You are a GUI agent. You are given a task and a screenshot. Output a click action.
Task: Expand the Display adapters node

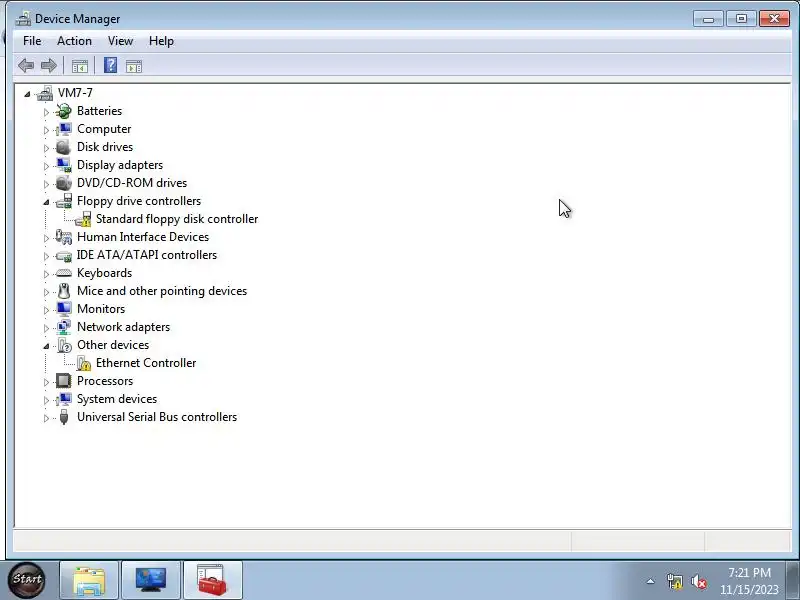tap(46, 166)
